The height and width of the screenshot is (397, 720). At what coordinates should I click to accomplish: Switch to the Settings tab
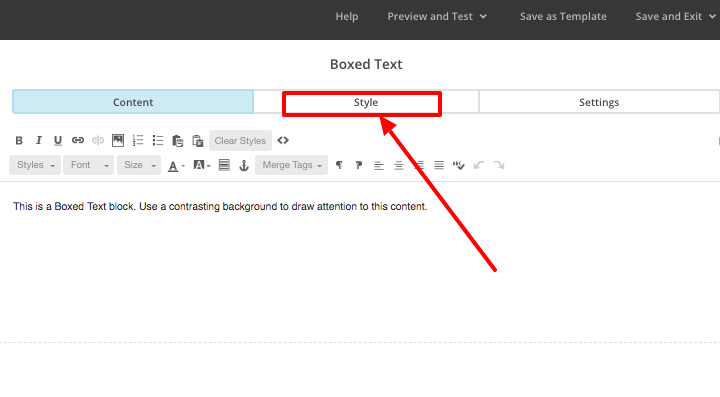pos(599,102)
